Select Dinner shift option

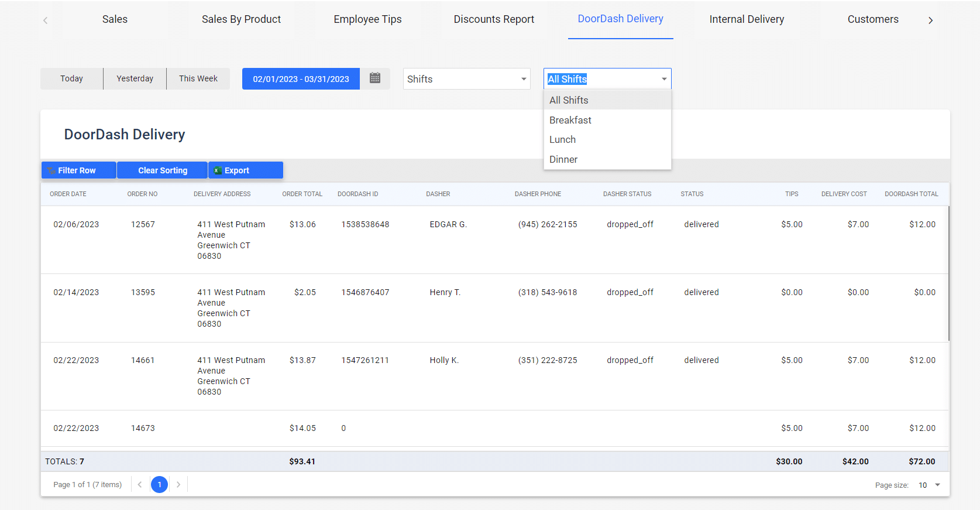[607, 159]
